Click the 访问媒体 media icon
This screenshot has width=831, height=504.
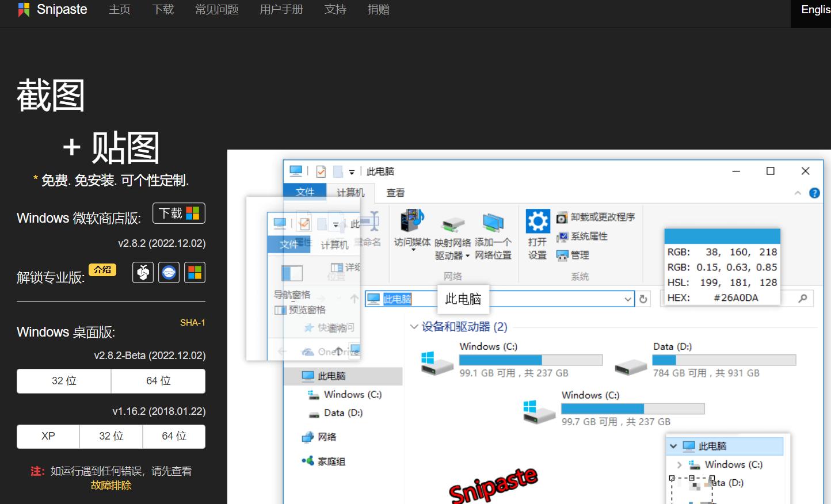tap(412, 222)
